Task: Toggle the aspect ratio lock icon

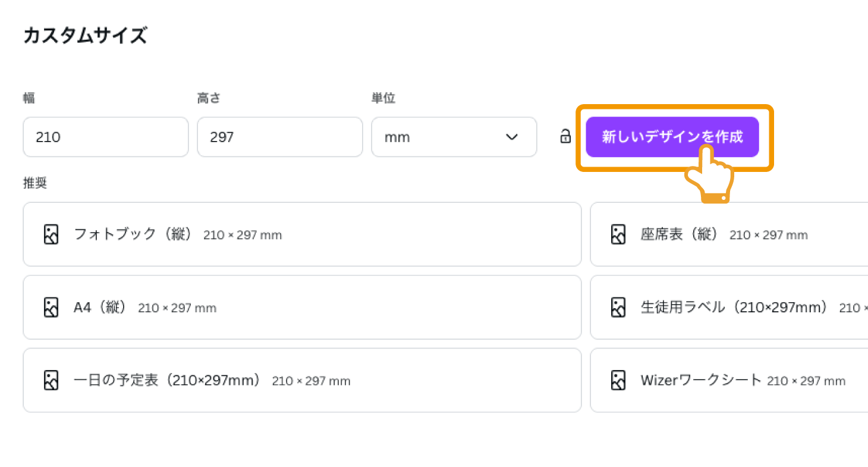Action: point(564,137)
